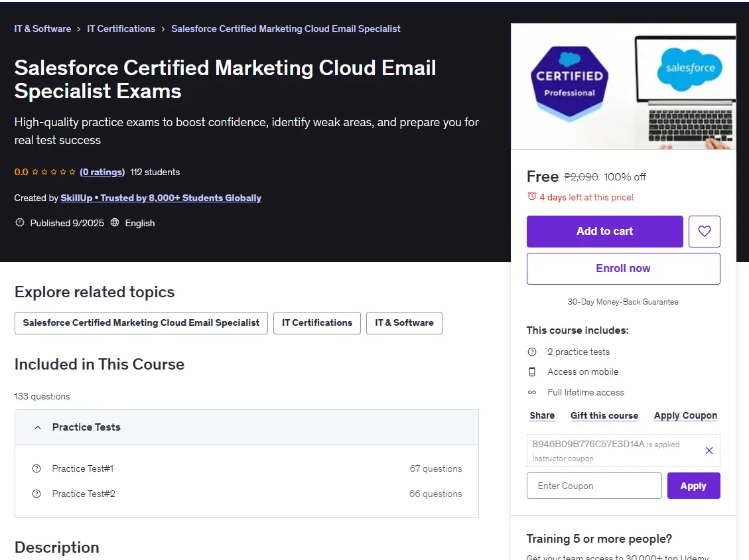Remove applied coupon with X icon

click(x=709, y=450)
